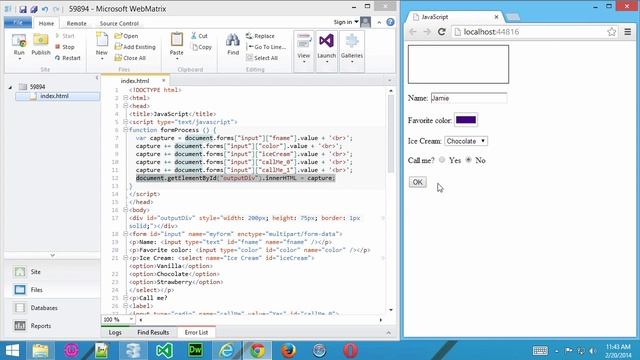Click the Restart site button
Viewport: 640px width, 360px height.
tap(68, 58)
